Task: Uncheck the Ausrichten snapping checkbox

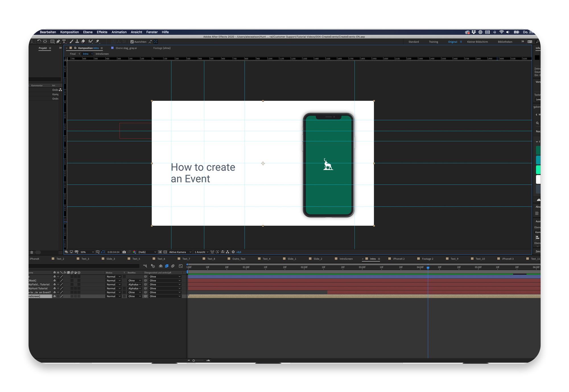Action: coord(132,42)
